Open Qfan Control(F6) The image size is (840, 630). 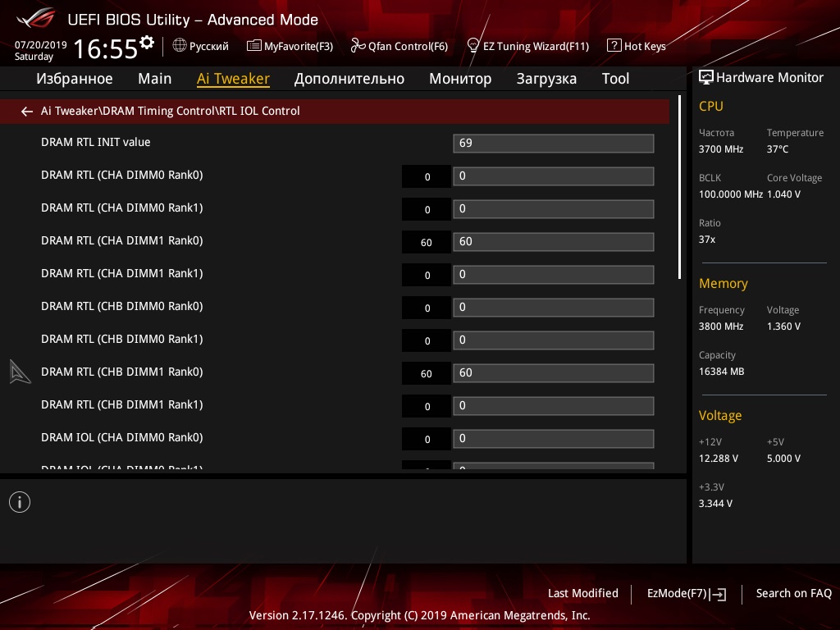click(x=408, y=47)
